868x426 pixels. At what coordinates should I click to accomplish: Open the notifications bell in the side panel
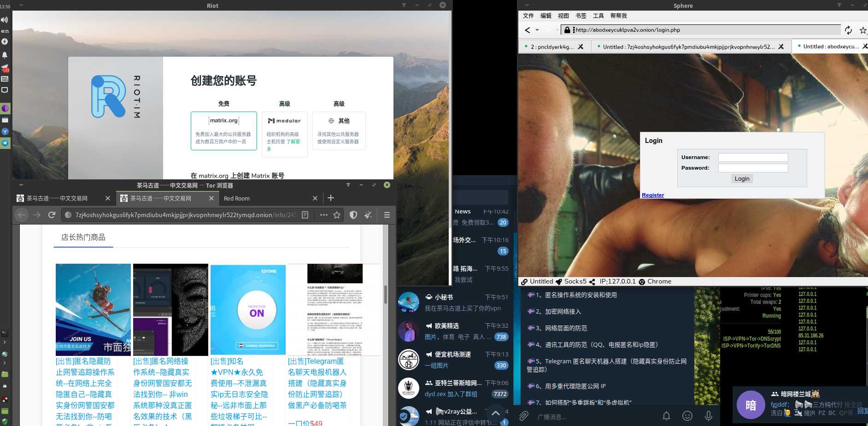(5, 55)
